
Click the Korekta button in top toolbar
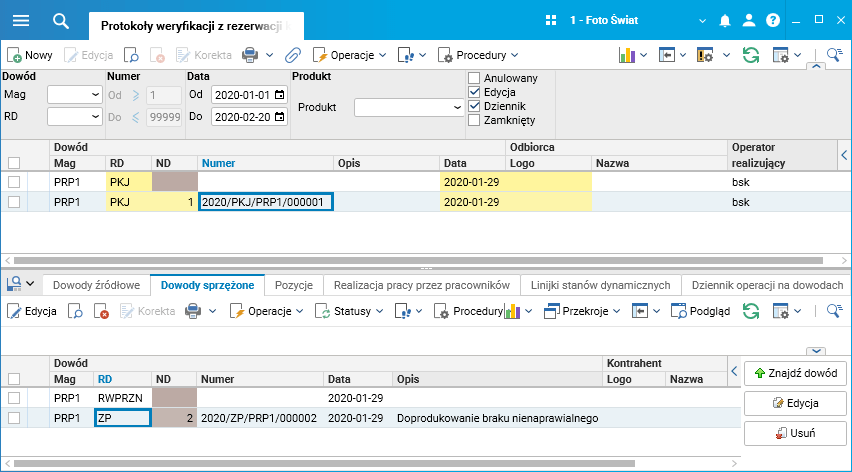(x=204, y=55)
